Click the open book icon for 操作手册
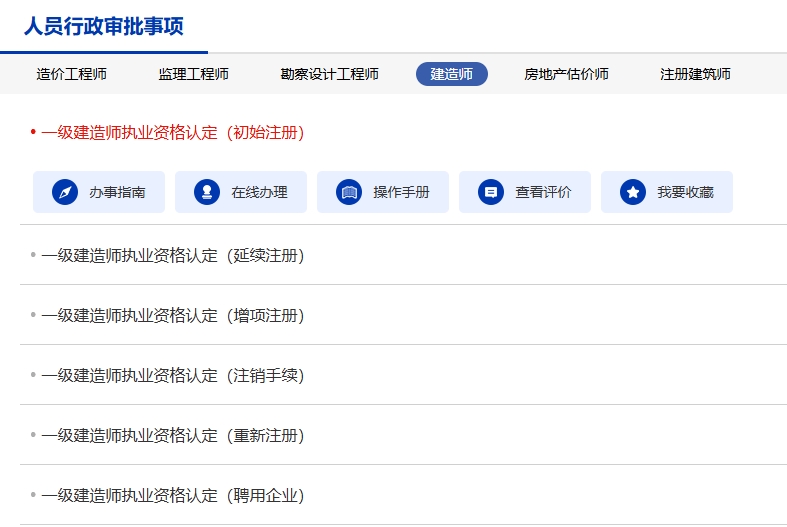The width and height of the screenshot is (787, 527). pos(349,192)
